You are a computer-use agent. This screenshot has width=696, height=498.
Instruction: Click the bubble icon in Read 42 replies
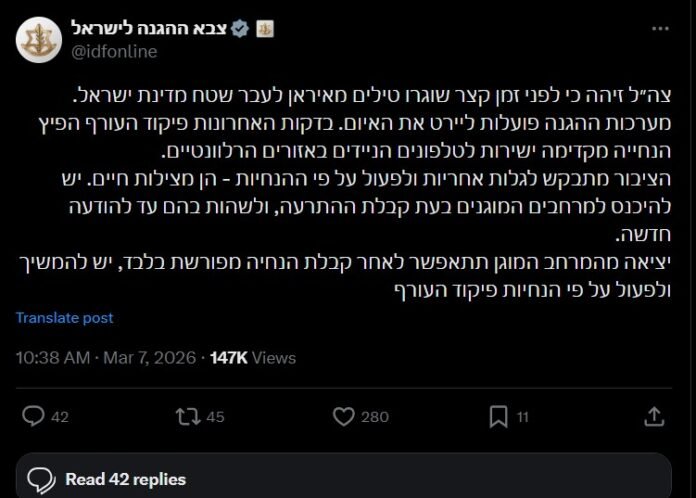click(40, 479)
